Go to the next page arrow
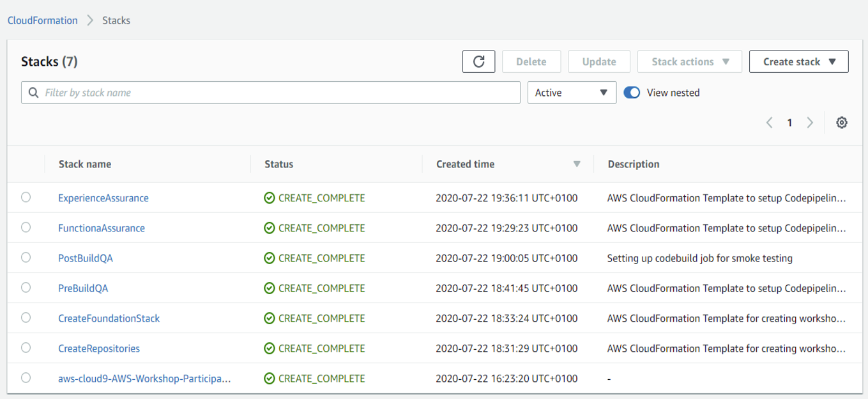The height and width of the screenshot is (399, 868). pyautogui.click(x=810, y=123)
